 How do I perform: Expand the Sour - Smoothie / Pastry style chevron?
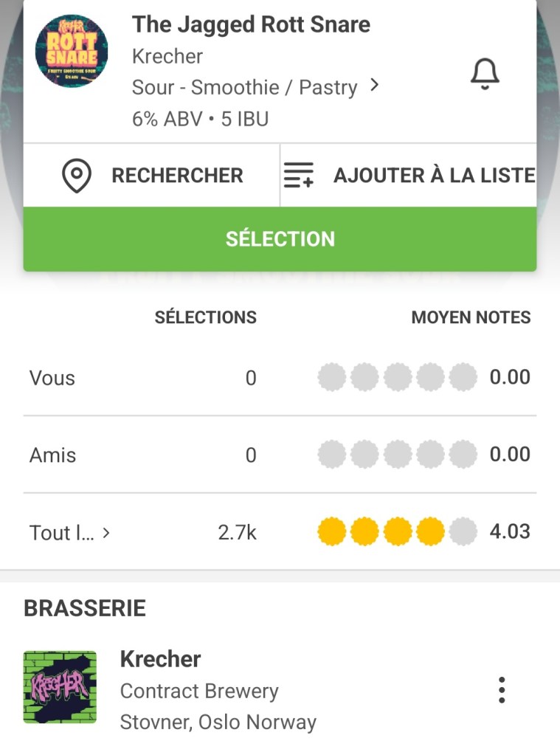[x=374, y=86]
